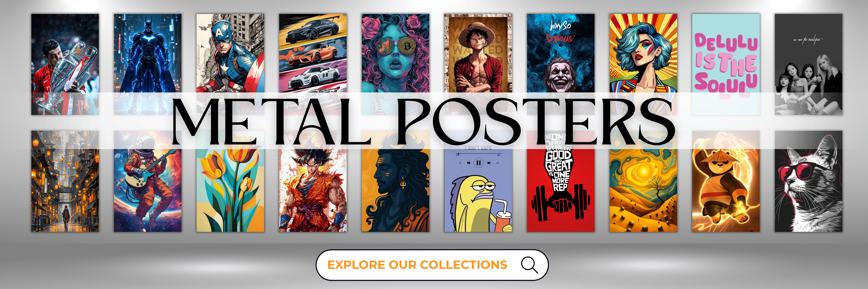Screen dimensions: 868x289
Task: Select the sports cars poster
Action: (x=313, y=64)
